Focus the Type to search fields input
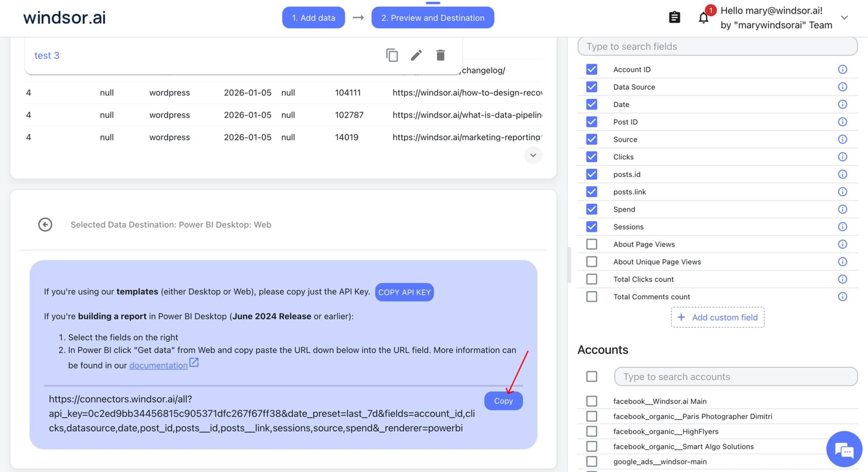The width and height of the screenshot is (868, 472). click(x=717, y=46)
